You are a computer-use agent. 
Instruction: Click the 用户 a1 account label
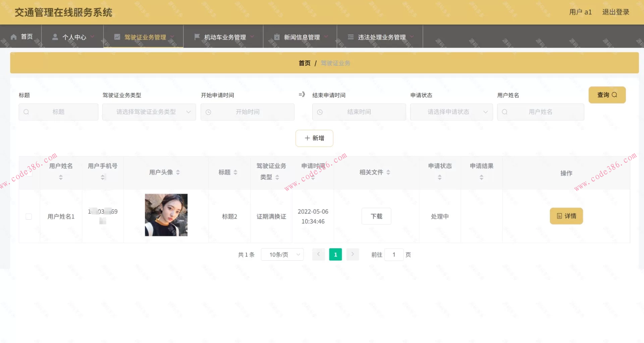click(580, 12)
